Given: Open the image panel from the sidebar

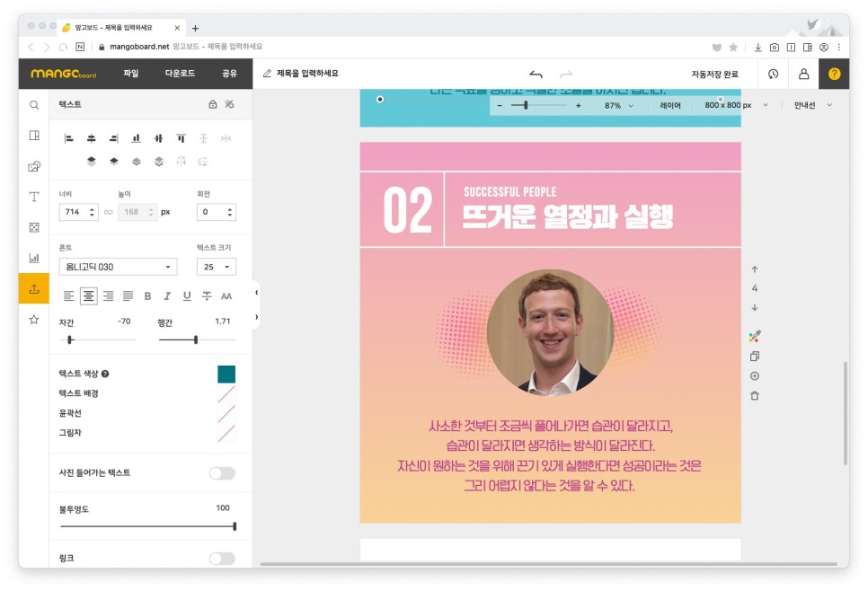Looking at the screenshot, I should point(33,165).
